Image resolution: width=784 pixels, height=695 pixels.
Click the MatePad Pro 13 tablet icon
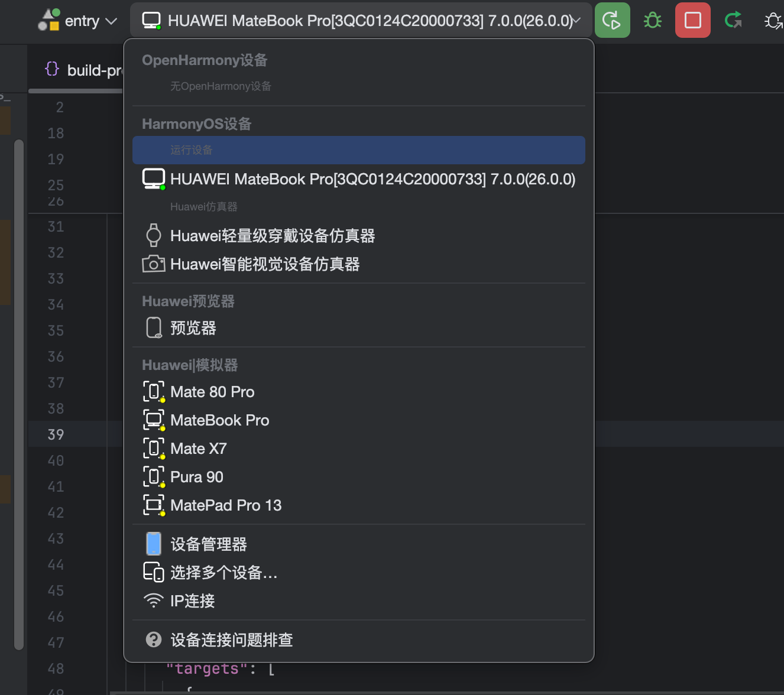coord(154,505)
